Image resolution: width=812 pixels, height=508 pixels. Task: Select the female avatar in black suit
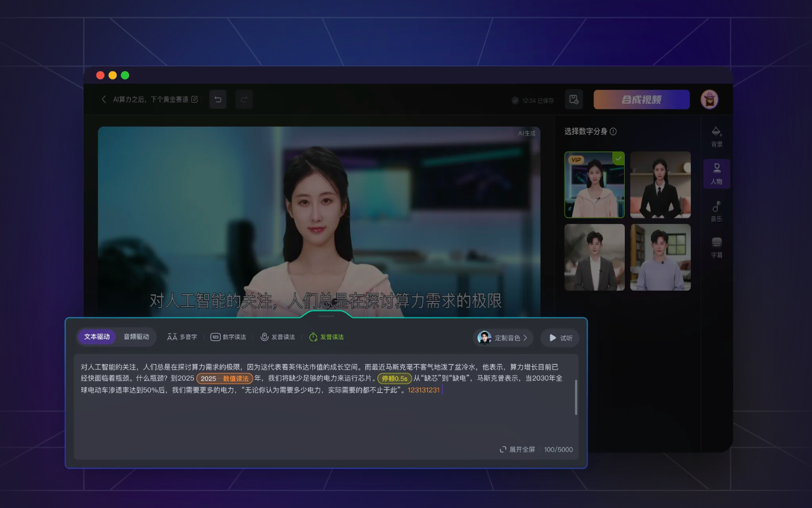[660, 185]
